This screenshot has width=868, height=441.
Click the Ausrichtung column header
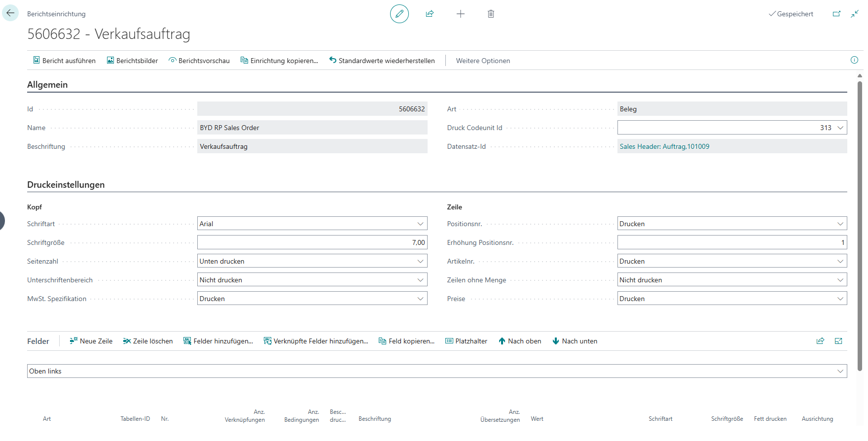click(x=817, y=419)
